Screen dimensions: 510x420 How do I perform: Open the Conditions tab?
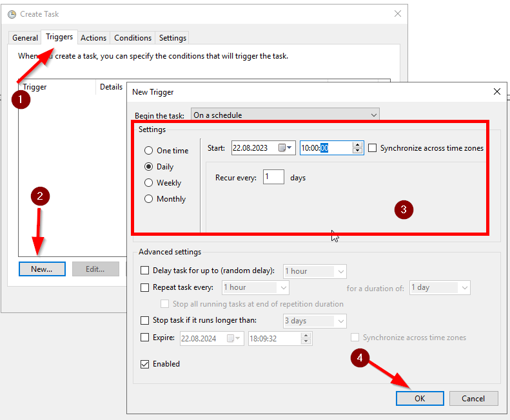(x=133, y=38)
